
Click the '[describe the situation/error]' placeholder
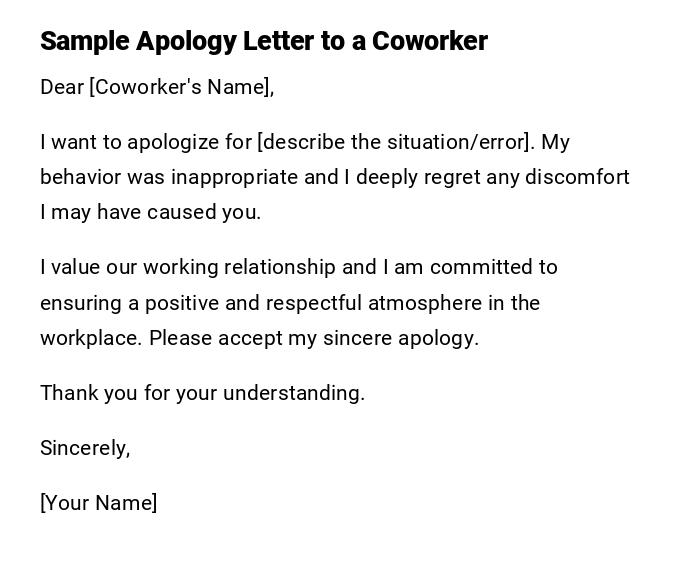[x=394, y=142]
